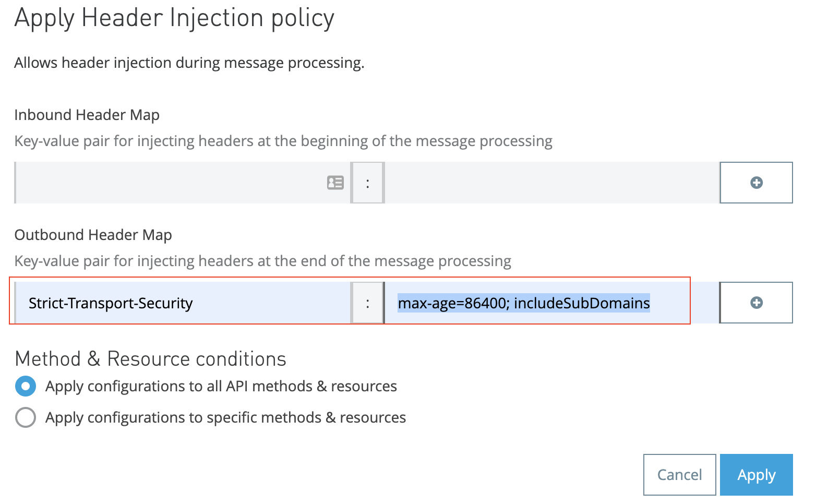Click the colon separator in the outbound row
Viewport: 816px width, 504px height.
[368, 303]
